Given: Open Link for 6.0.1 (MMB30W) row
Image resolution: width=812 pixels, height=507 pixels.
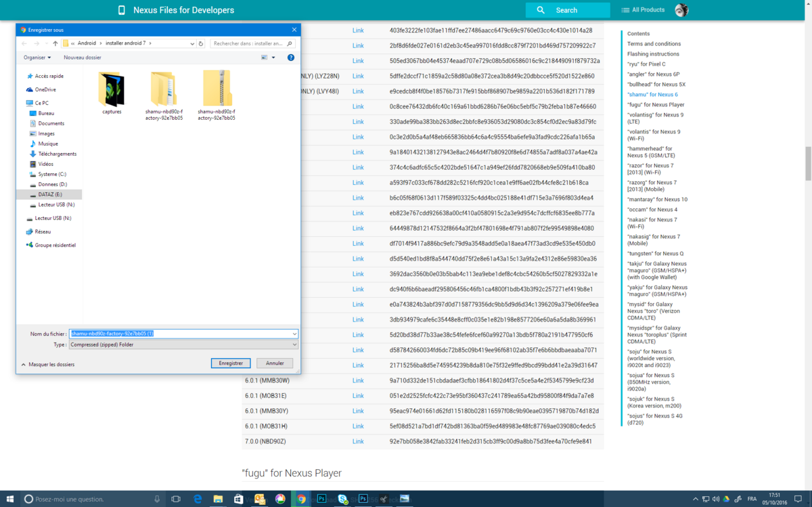Looking at the screenshot, I should [358, 380].
